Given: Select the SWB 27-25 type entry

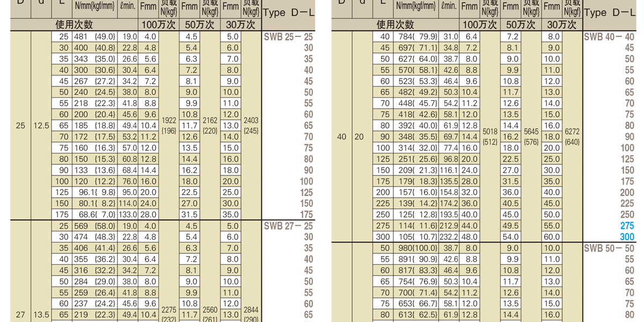Looking at the screenshot, I should [x=288, y=226].
